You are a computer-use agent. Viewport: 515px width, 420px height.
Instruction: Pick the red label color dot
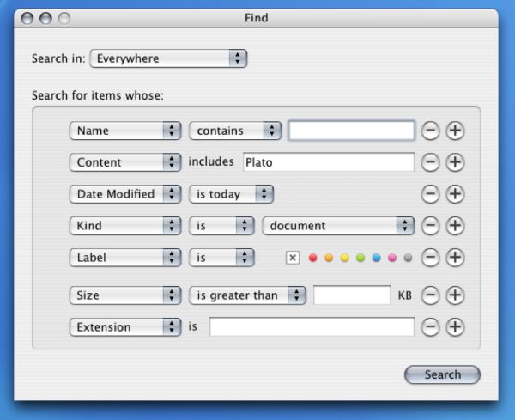pos(313,258)
